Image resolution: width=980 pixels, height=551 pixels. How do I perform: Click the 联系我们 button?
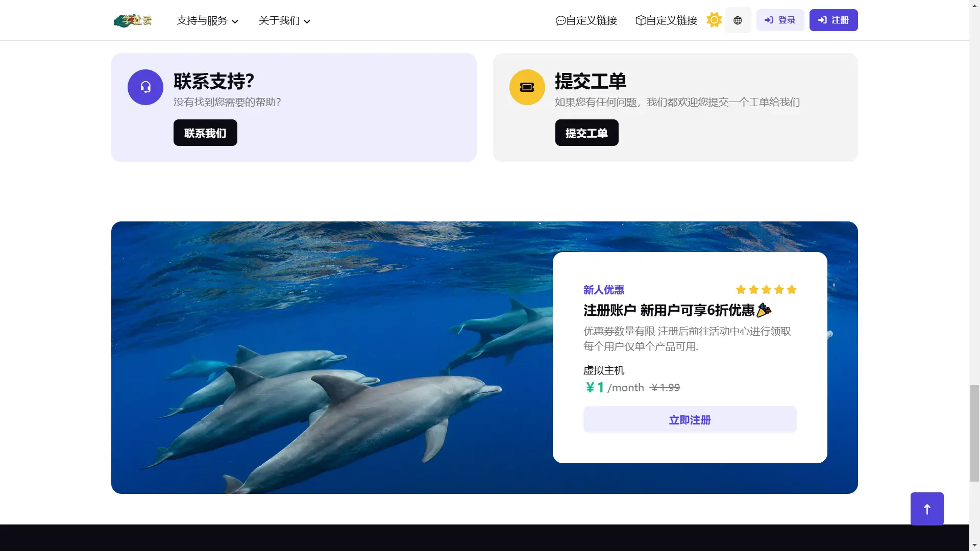coord(205,133)
